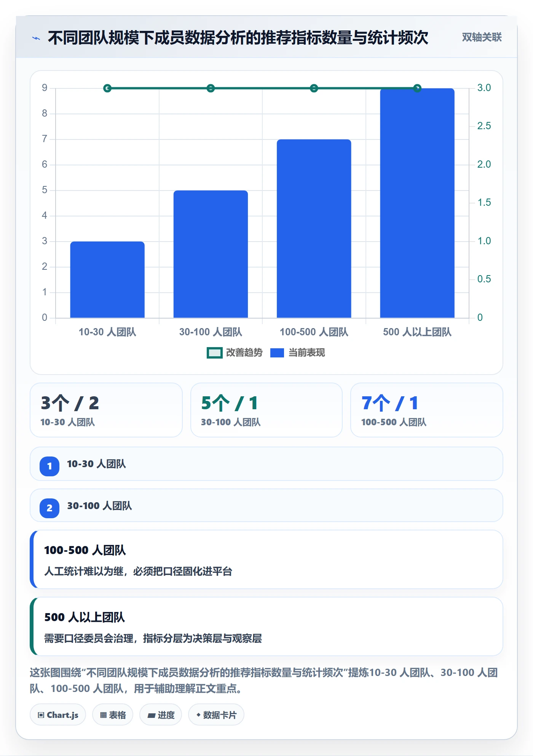533x756 pixels.
Task: Toggle the 当前表现 legend item
Action: 298,353
